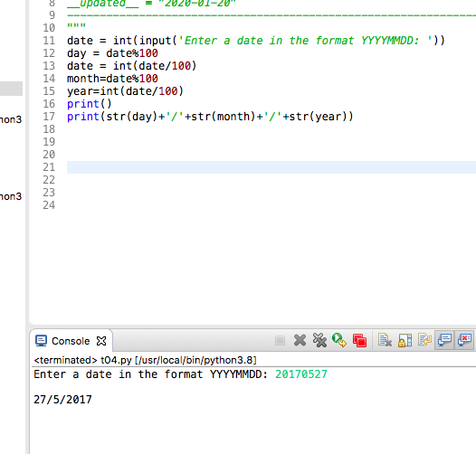
Task: Toggle show console on standard output
Action: 444,340
